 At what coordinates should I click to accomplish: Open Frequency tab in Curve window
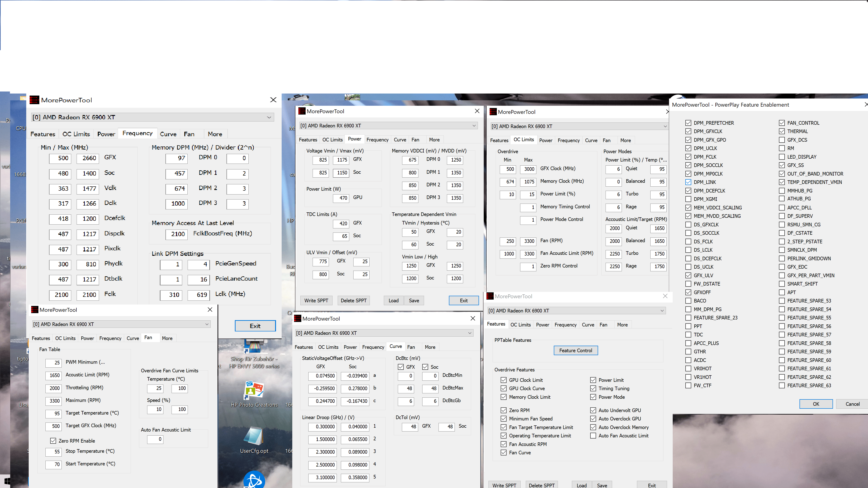[x=373, y=347]
